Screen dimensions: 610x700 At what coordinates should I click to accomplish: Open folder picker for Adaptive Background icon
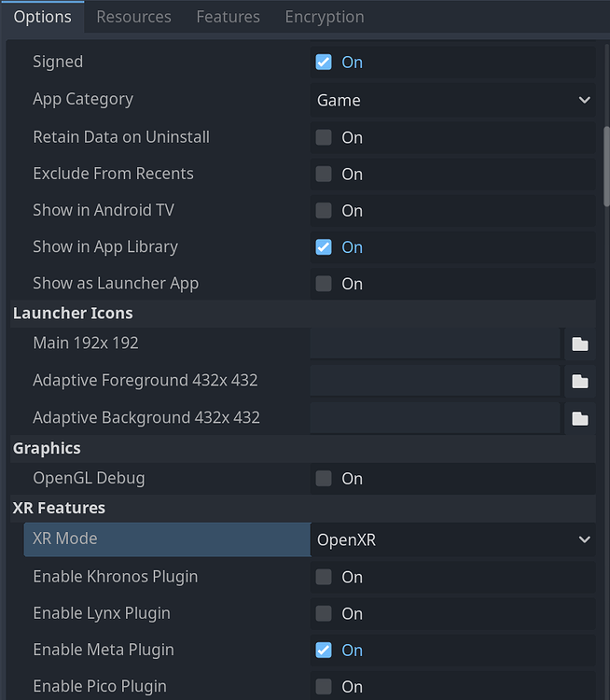[x=579, y=418]
